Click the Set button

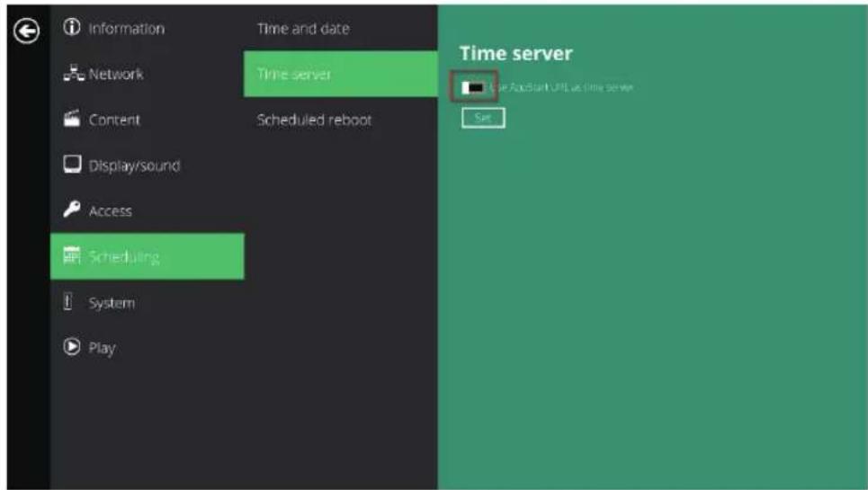[x=483, y=118]
